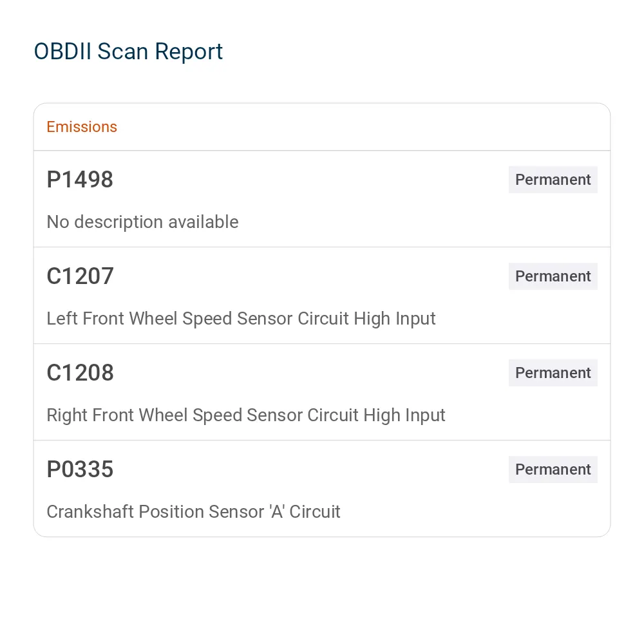644x644 pixels.
Task: Open the C1207 trouble code entry
Action: [322, 296]
